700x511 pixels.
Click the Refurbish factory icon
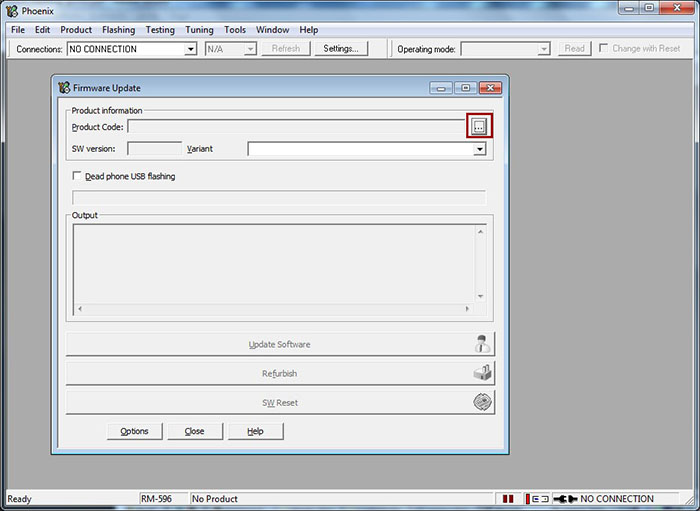[482, 372]
